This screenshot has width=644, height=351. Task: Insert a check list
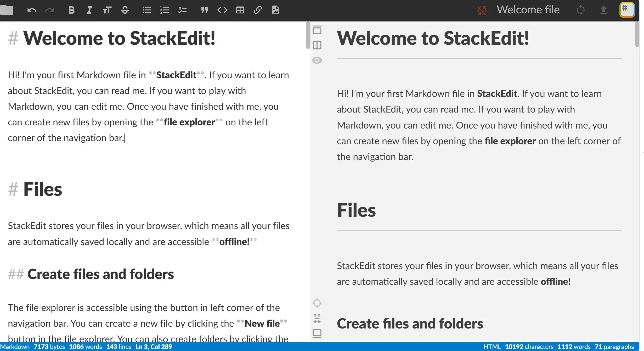pos(182,10)
